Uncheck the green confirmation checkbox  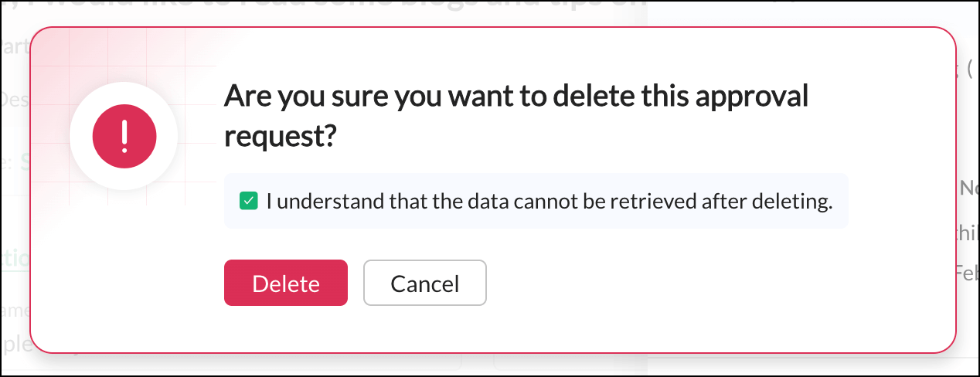click(x=248, y=202)
